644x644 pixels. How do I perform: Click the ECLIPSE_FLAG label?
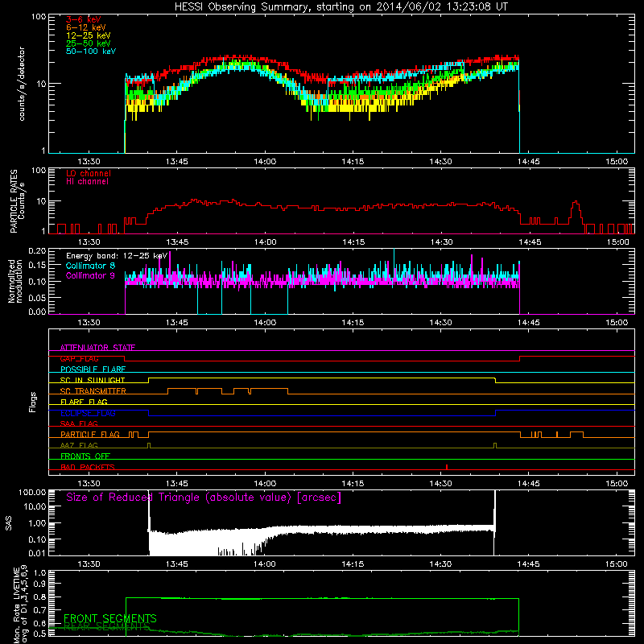pyautogui.click(x=88, y=413)
